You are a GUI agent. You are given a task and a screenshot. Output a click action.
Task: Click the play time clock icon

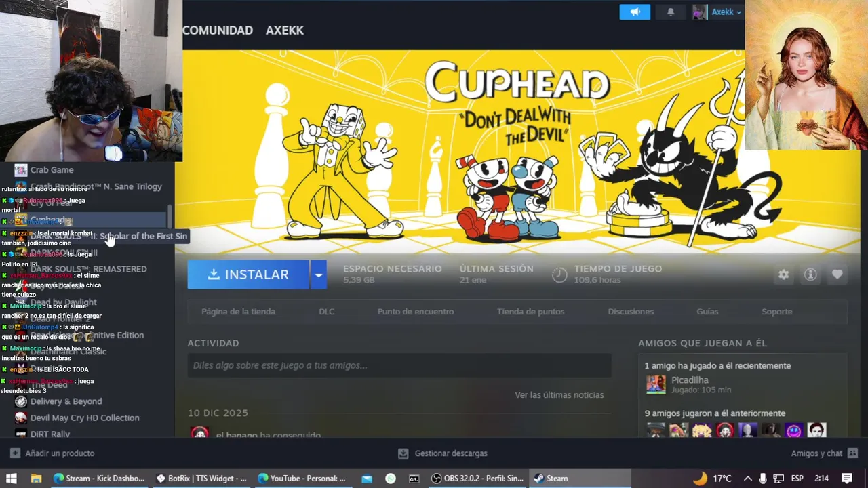pyautogui.click(x=559, y=274)
